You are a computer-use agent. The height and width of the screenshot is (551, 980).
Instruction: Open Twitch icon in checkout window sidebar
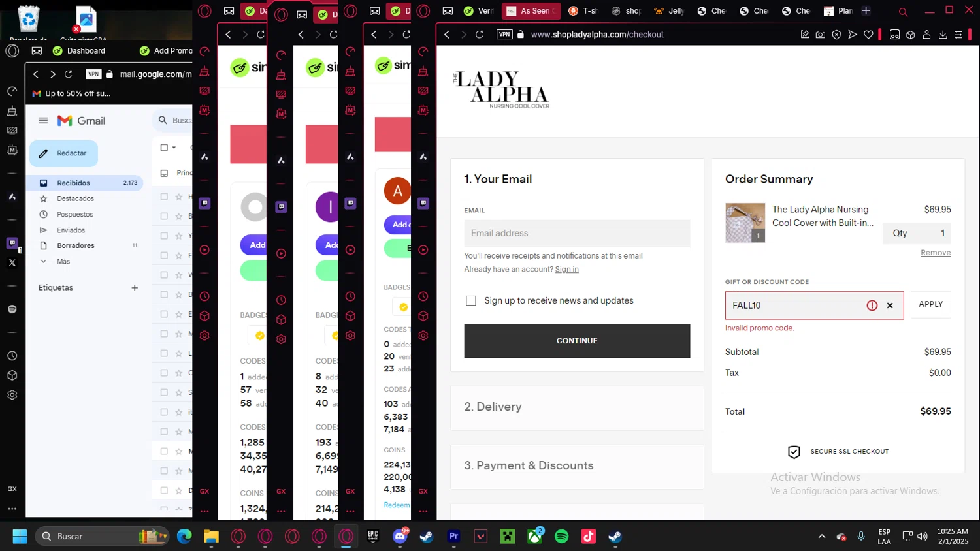(x=423, y=203)
